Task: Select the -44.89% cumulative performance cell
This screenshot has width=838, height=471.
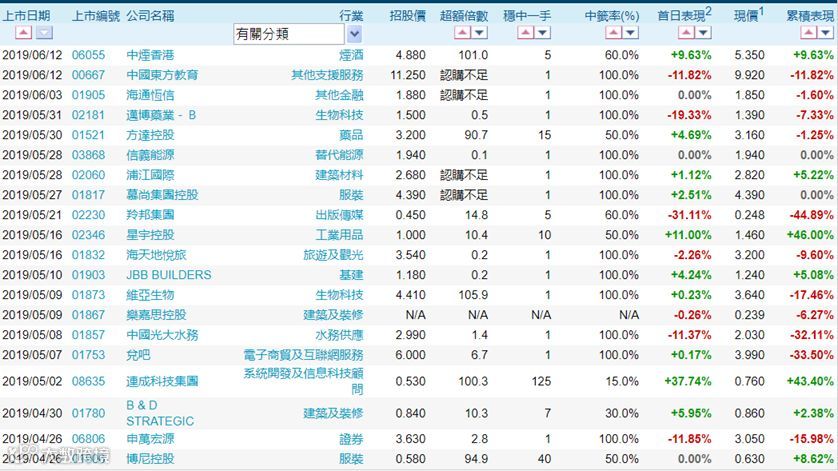Action: [x=812, y=215]
